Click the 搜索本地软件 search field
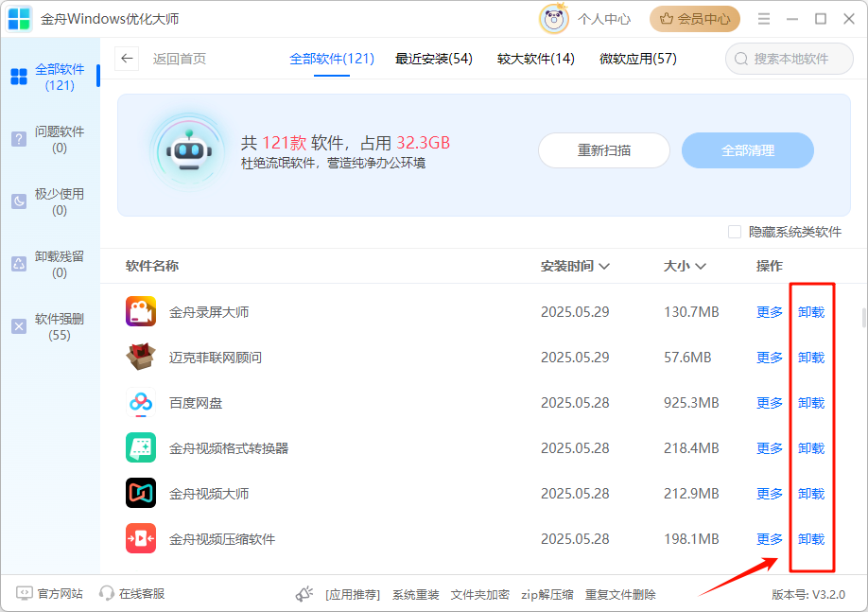Image resolution: width=868 pixels, height=612 pixels. pos(790,59)
